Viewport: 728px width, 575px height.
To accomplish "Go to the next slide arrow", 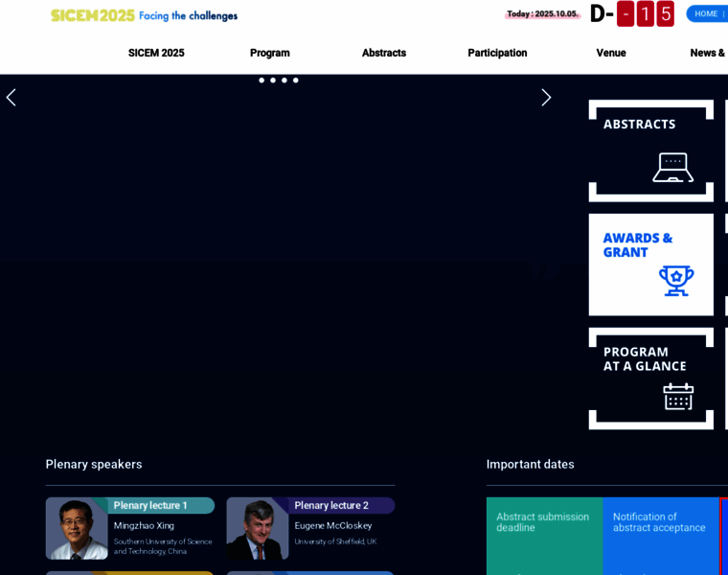I will [546, 98].
